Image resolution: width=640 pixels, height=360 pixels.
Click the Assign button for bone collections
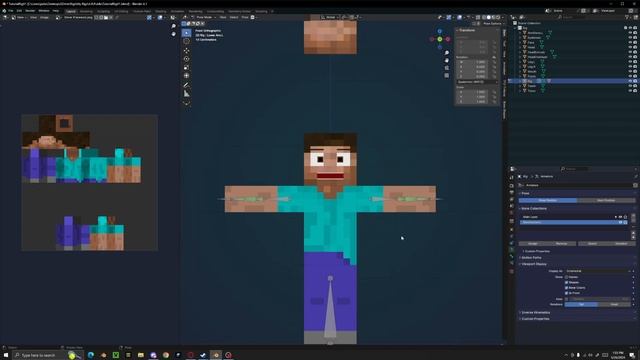(x=533, y=244)
